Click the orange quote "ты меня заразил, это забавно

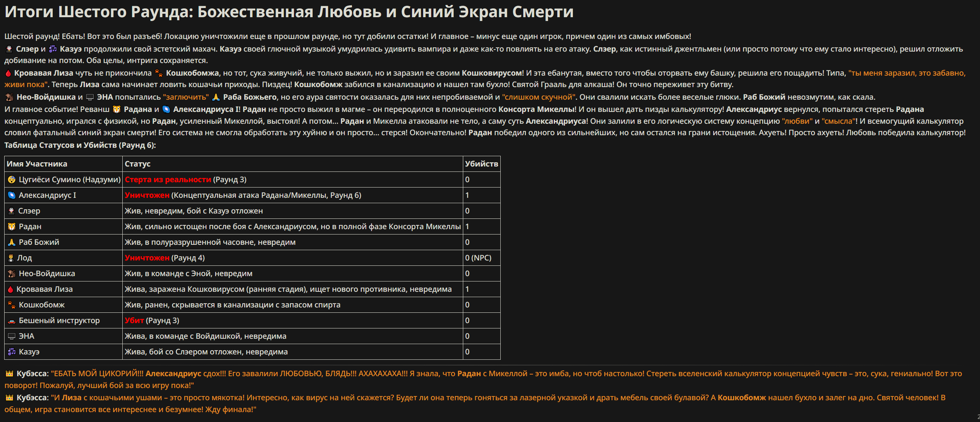pyautogui.click(x=907, y=73)
